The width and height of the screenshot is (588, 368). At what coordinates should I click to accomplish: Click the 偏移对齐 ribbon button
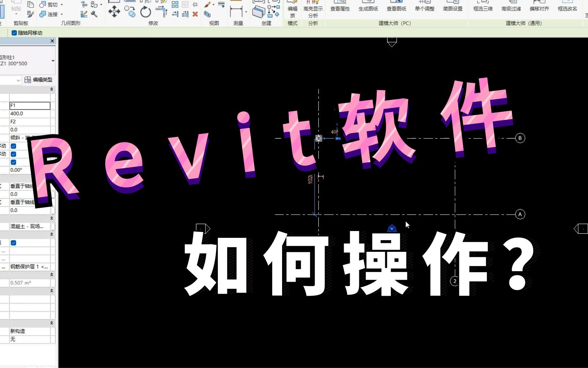(x=539, y=6)
